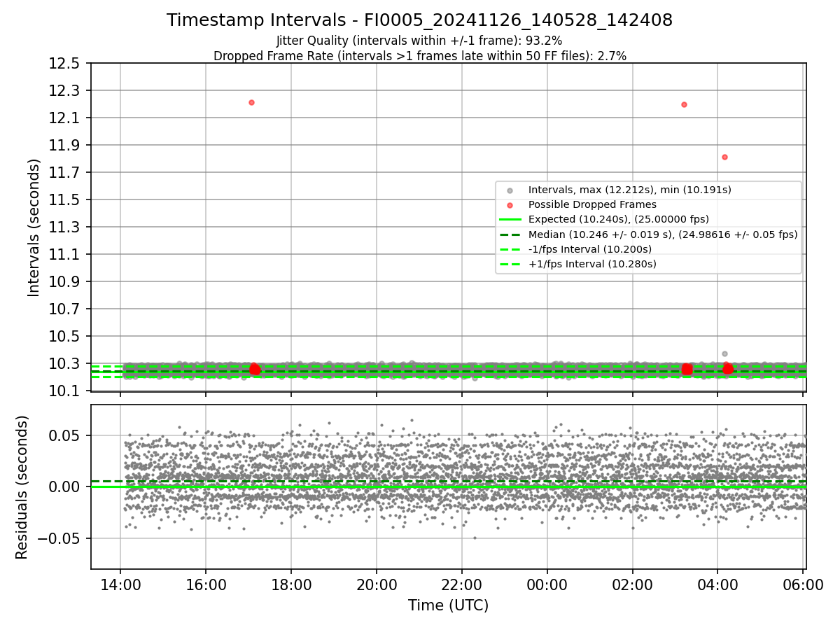The height and width of the screenshot is (630, 840).
Task: Click the gray marker icon beside 'Intervals' in the legend
Action: click(x=510, y=190)
